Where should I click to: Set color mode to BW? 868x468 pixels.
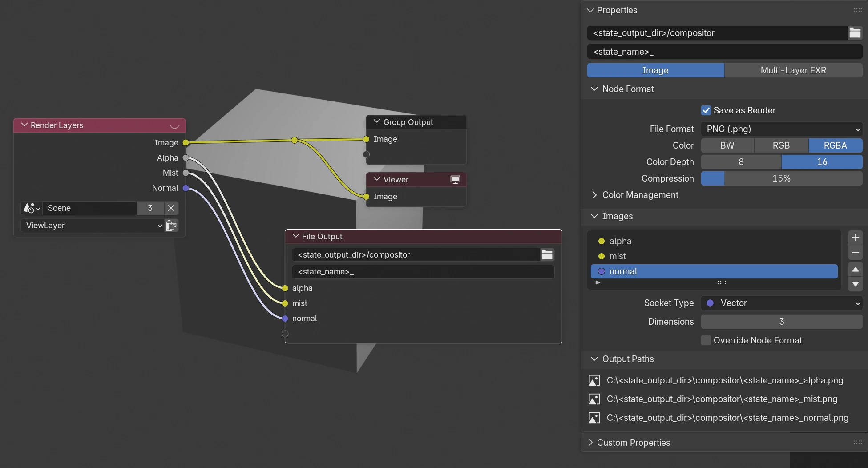[727, 145]
